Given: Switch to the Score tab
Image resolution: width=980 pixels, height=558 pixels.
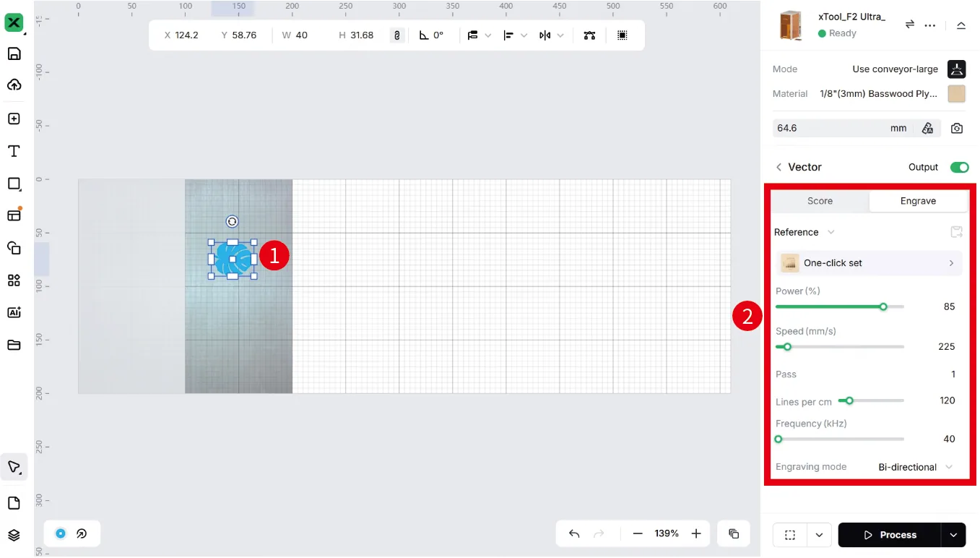Looking at the screenshot, I should click(820, 201).
